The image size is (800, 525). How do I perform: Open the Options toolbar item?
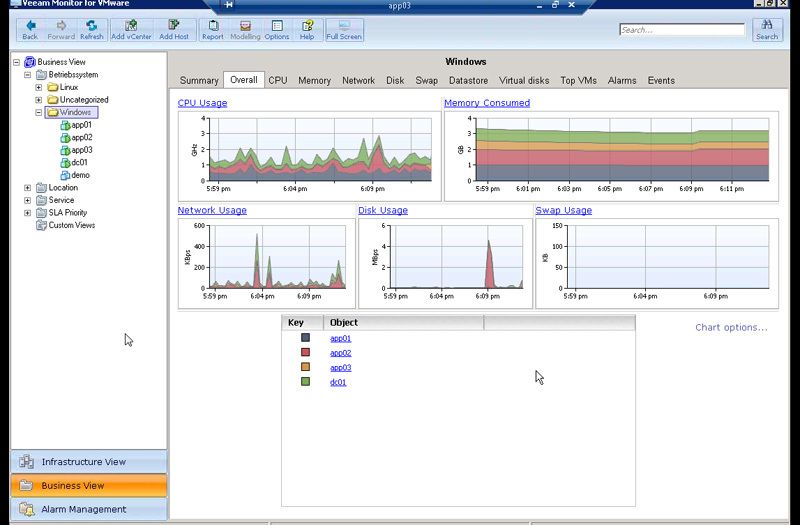pyautogui.click(x=277, y=30)
